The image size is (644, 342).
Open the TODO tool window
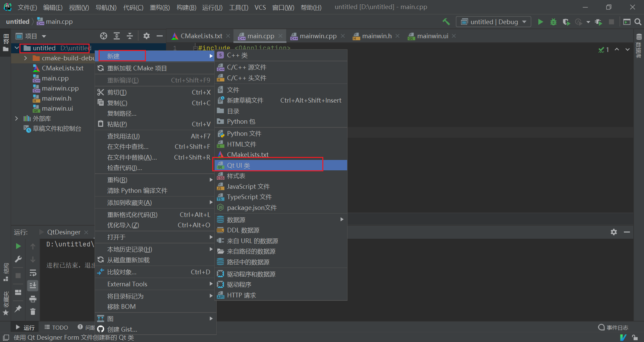(56, 327)
